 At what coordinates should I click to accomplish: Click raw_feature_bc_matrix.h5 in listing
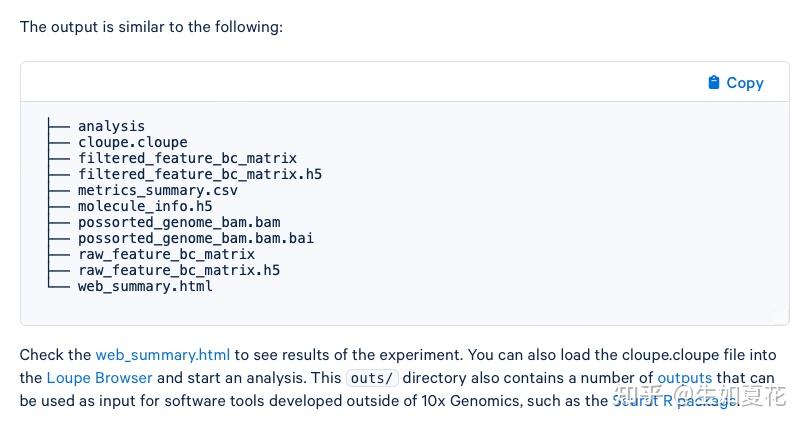pos(179,270)
